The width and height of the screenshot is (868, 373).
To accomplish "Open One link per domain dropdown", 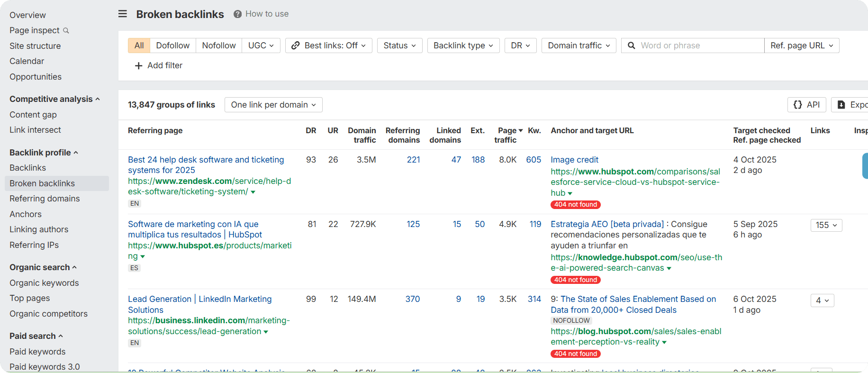I will click(x=273, y=105).
